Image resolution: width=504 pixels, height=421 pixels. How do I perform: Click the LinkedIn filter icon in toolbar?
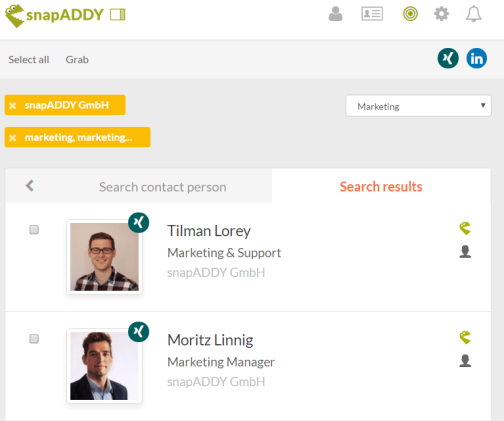point(477,58)
